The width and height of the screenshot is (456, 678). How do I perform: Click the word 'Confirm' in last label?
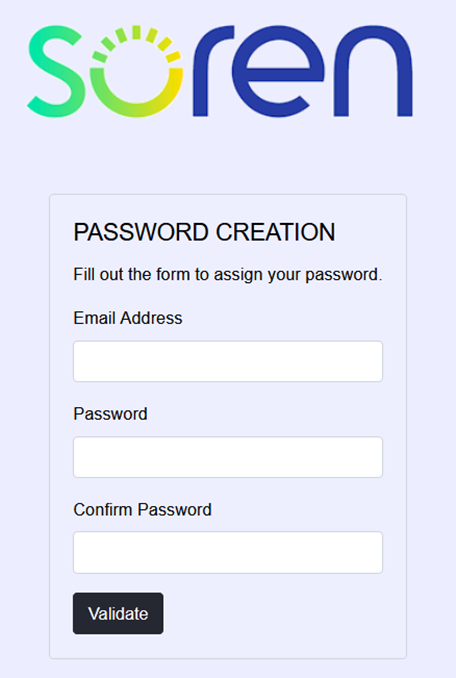point(102,509)
